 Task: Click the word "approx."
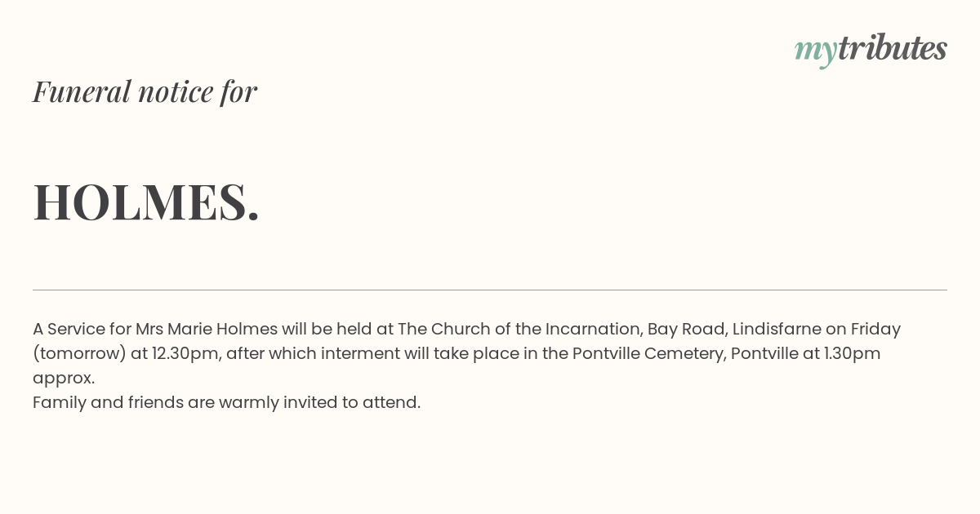[x=64, y=379]
